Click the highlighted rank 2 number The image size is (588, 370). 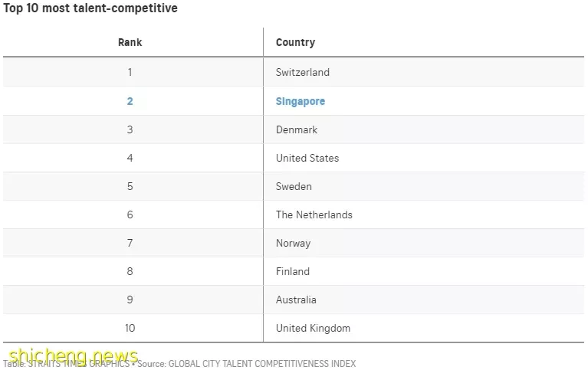(x=130, y=101)
